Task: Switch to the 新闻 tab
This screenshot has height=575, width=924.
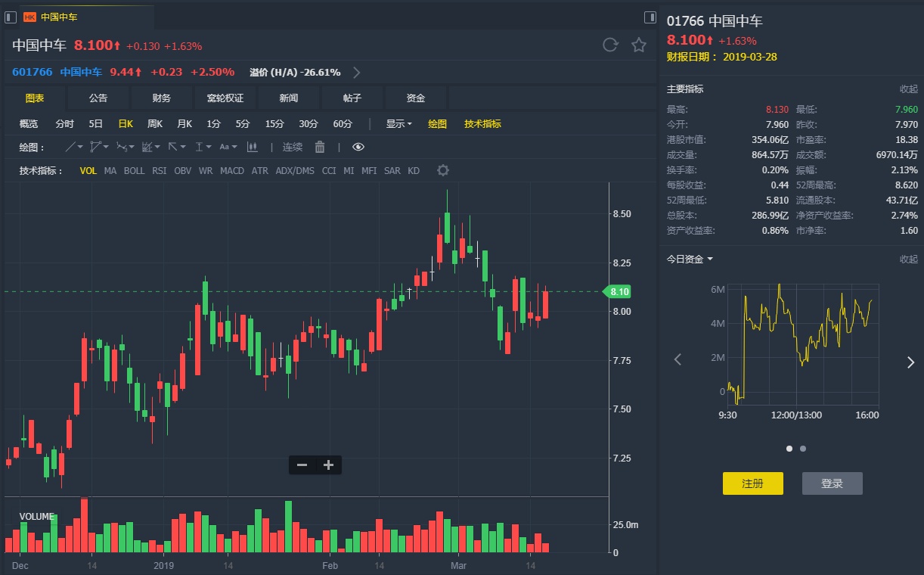Action: 289,98
